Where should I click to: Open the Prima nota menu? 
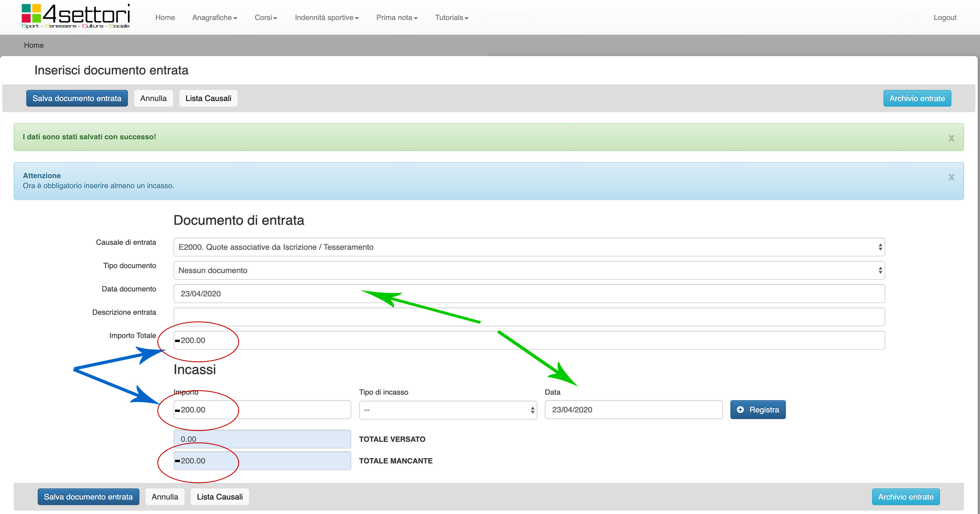pyautogui.click(x=397, y=17)
